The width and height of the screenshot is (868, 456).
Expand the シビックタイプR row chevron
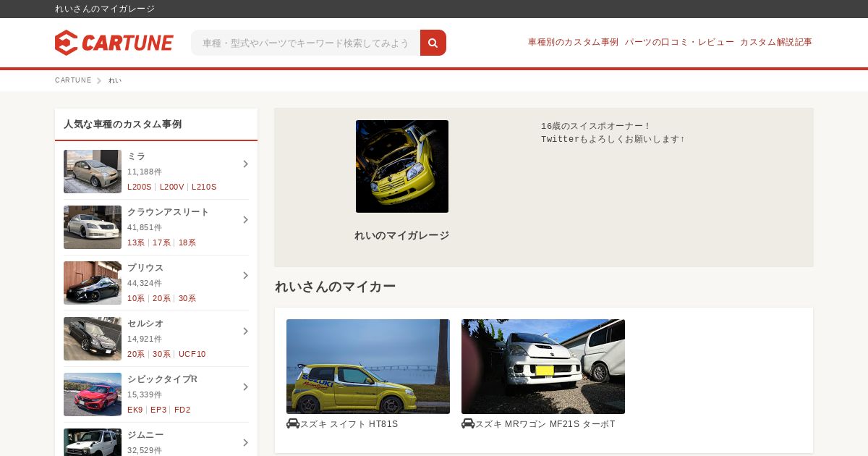click(245, 387)
